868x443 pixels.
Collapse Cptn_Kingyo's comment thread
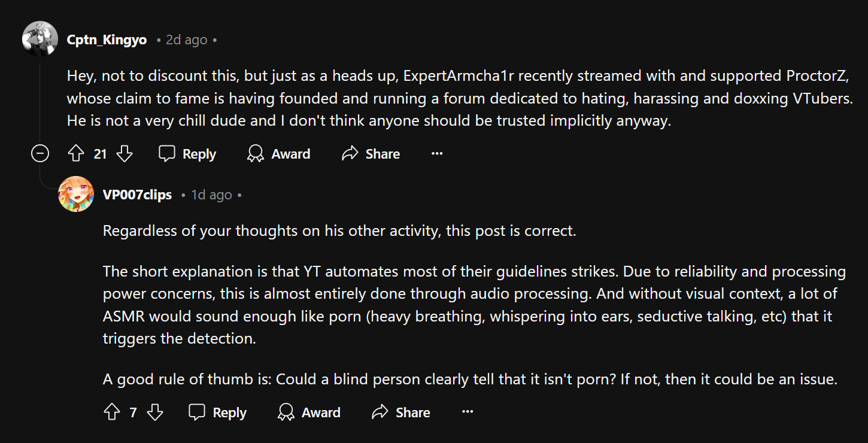coord(40,154)
